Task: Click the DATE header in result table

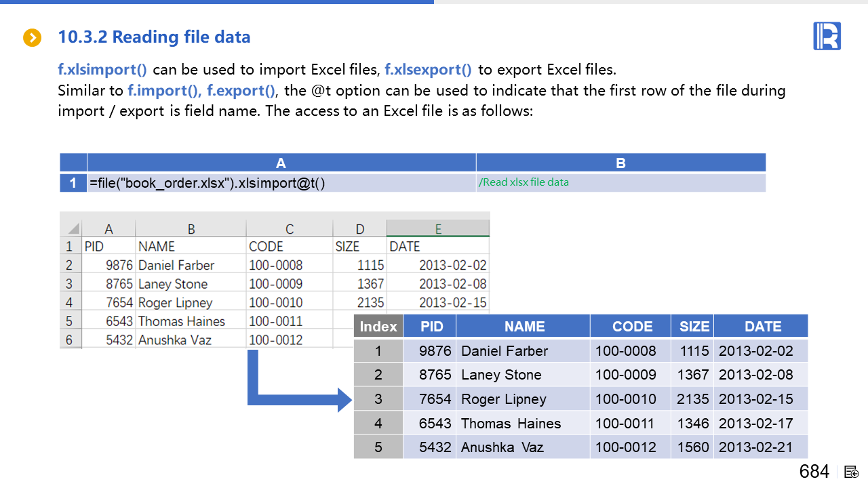Action: pos(762,327)
